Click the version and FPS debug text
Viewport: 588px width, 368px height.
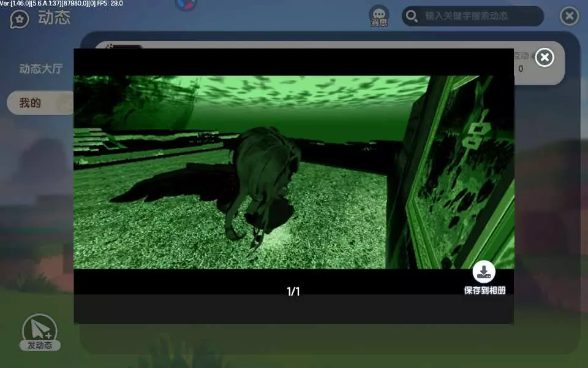click(x=61, y=4)
